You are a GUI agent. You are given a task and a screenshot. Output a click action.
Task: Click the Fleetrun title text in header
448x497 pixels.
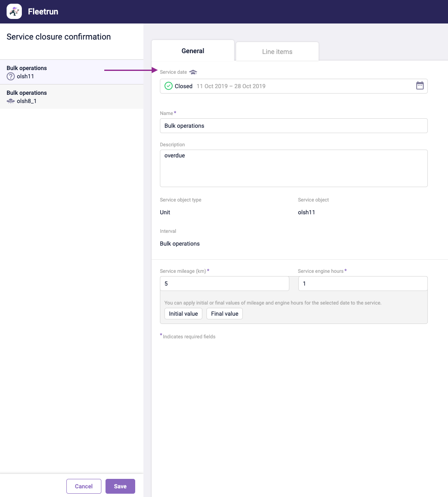(43, 12)
